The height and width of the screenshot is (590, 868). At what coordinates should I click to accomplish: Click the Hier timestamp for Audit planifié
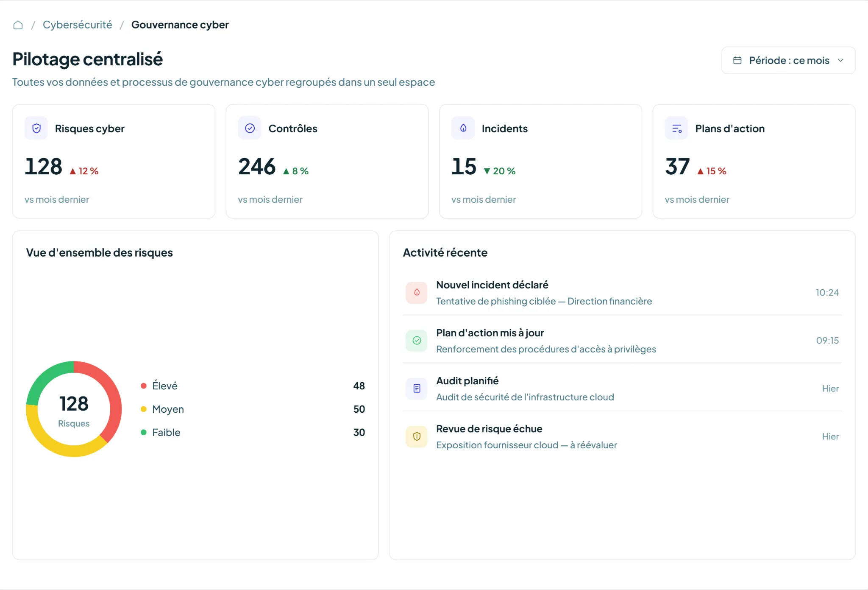pos(830,389)
